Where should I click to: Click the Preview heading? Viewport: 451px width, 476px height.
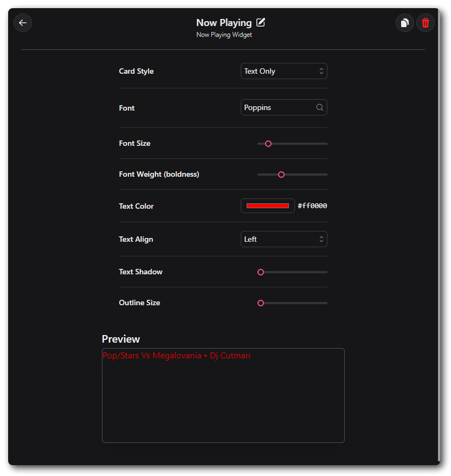[121, 339]
